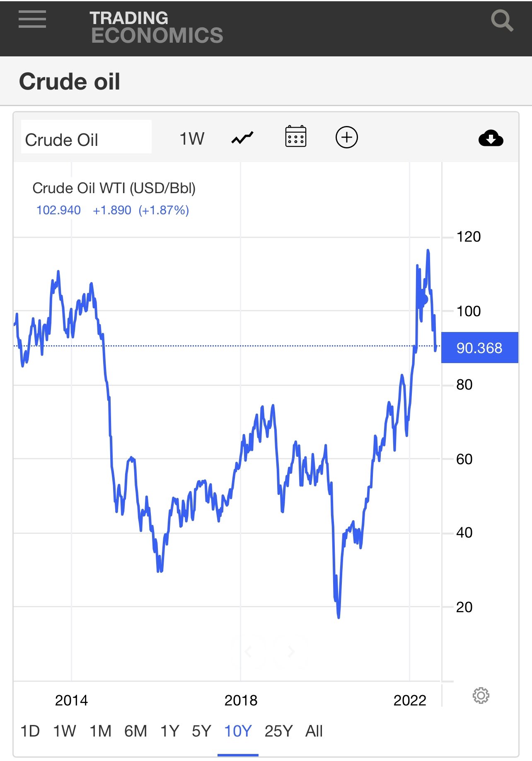
Task: Switch to 25Y time range
Action: pos(278,731)
